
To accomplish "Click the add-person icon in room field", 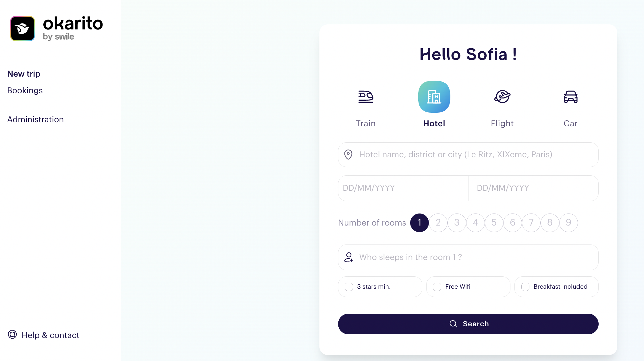I will [349, 257].
